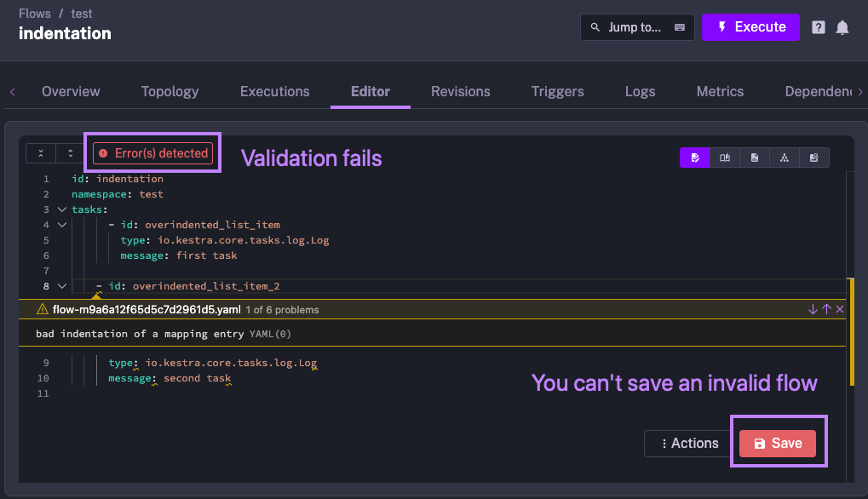Fold the overindented_list_item task on line 4
Image resolution: width=868 pixels, height=499 pixels.
(60, 224)
